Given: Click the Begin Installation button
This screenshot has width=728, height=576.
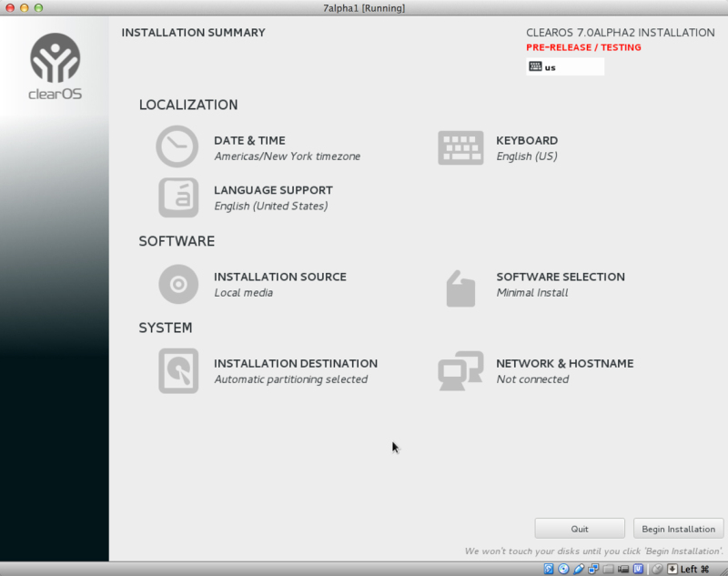Looking at the screenshot, I should tap(678, 529).
